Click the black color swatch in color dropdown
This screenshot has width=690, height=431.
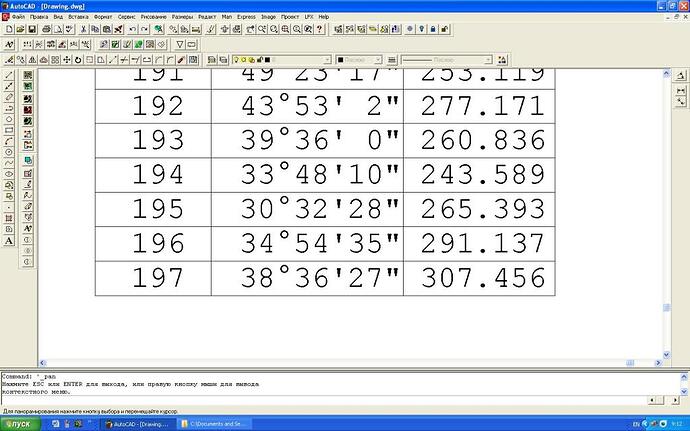click(340, 60)
